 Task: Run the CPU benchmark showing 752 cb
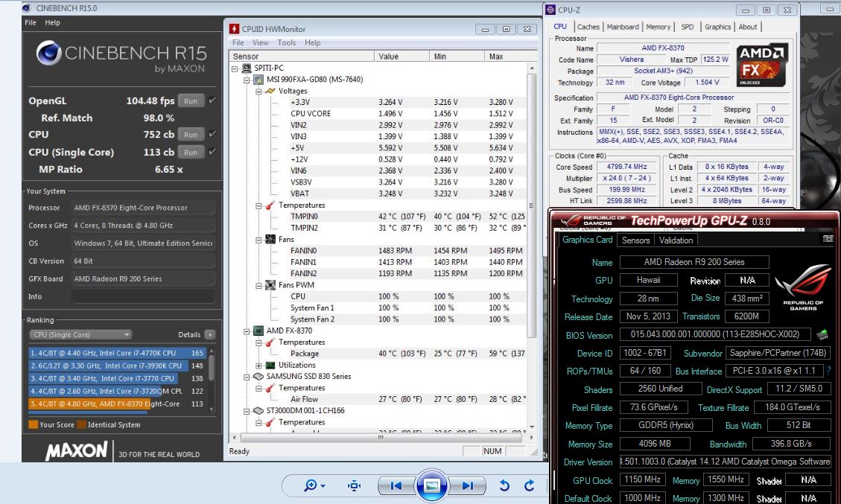coord(191,135)
